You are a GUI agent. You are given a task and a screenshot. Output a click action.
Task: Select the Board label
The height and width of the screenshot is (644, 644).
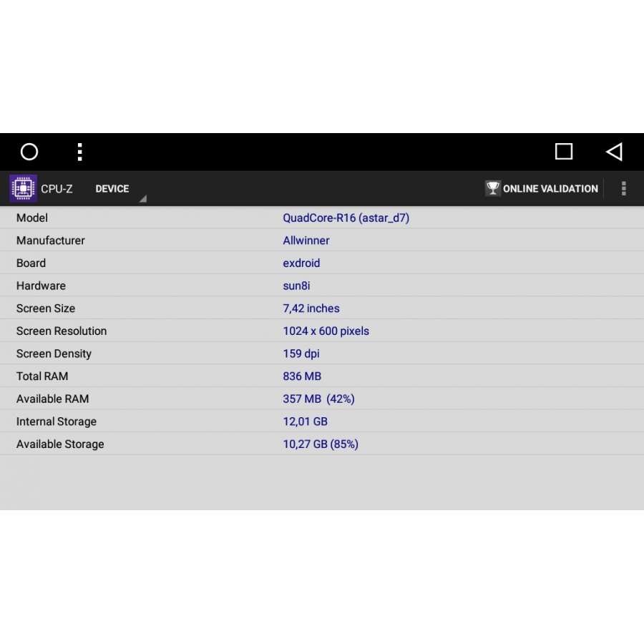[31, 263]
